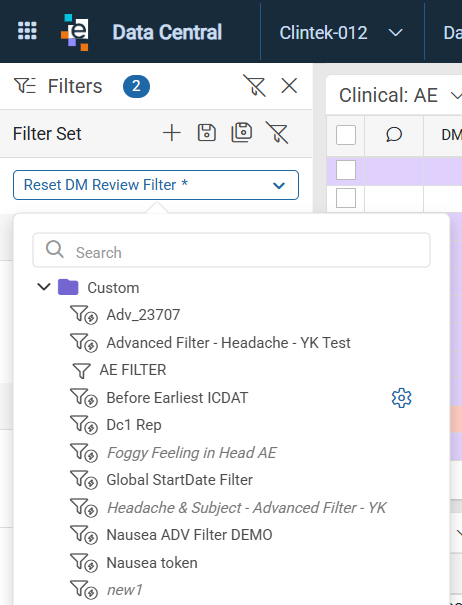
Task: Collapse the Custom folder
Action: [x=44, y=287]
